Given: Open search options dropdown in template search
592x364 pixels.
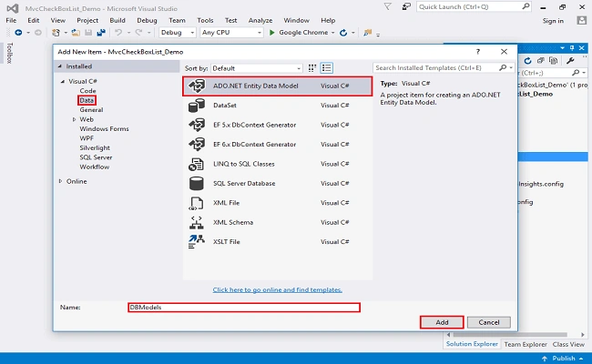Looking at the screenshot, I should point(511,68).
